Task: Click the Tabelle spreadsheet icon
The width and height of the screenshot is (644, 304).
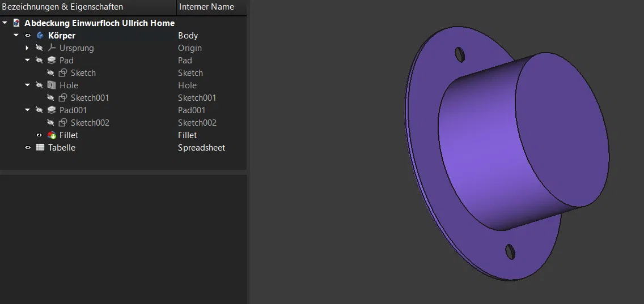Action: 40,148
